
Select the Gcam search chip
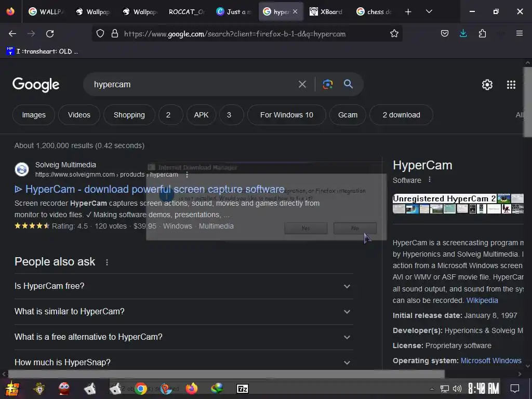tap(348, 115)
